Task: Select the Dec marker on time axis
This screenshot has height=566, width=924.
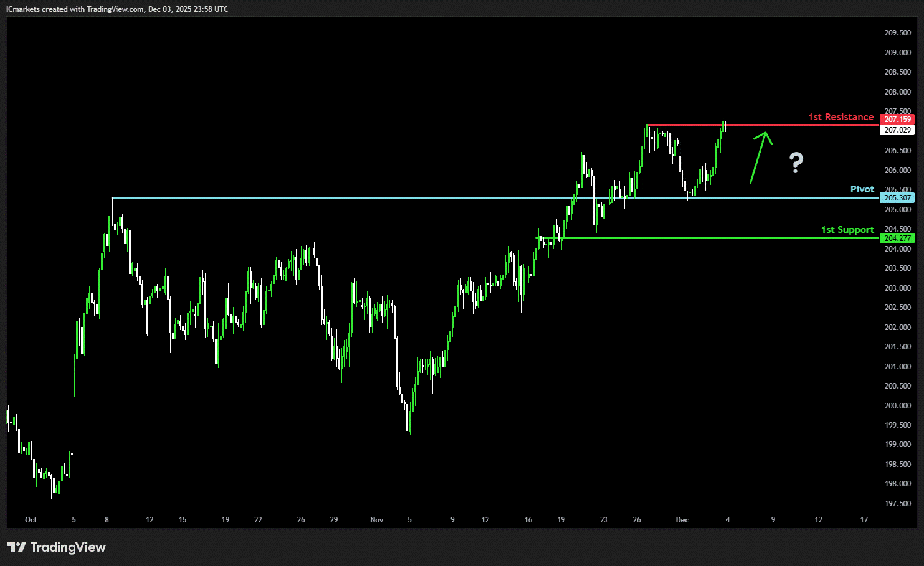Action: pyautogui.click(x=682, y=520)
